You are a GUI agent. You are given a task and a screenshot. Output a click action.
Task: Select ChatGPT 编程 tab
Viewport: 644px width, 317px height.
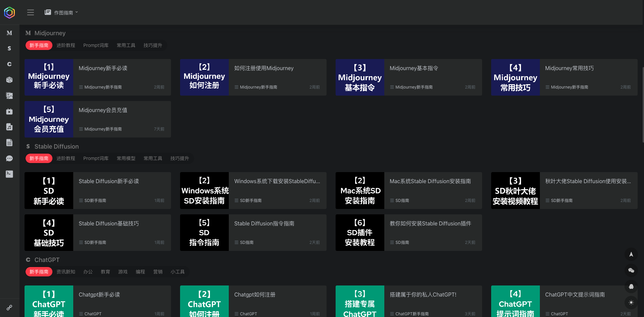140,272
